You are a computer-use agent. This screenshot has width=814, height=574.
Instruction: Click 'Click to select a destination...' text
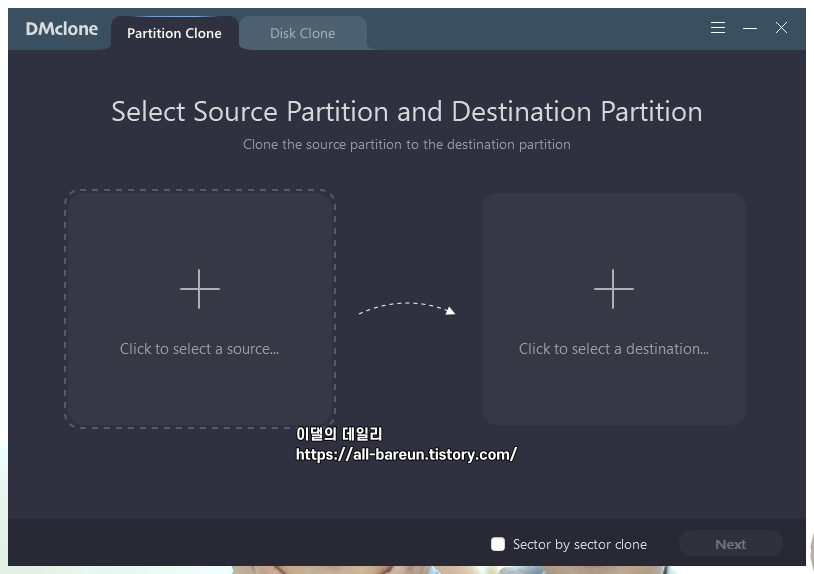click(x=614, y=349)
